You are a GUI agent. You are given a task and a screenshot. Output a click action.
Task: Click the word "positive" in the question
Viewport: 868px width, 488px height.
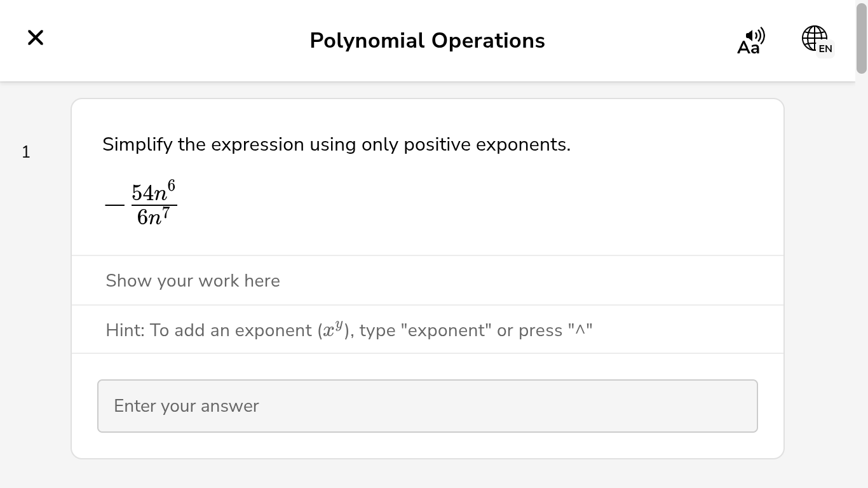coord(437,145)
